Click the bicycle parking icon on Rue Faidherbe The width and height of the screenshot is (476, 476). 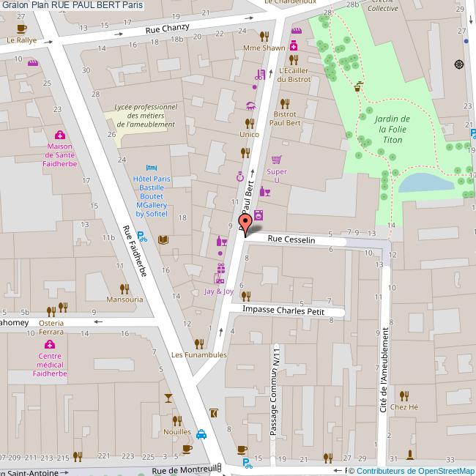coord(142,237)
